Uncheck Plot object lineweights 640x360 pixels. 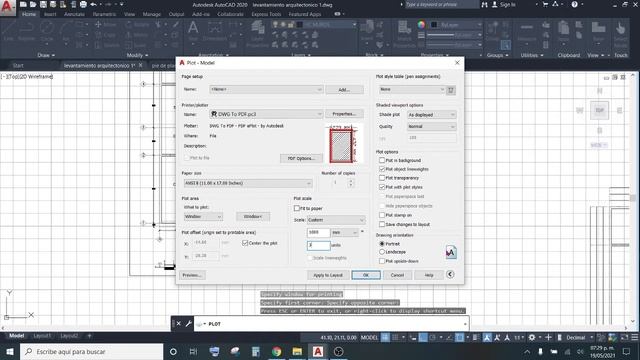pos(382,169)
